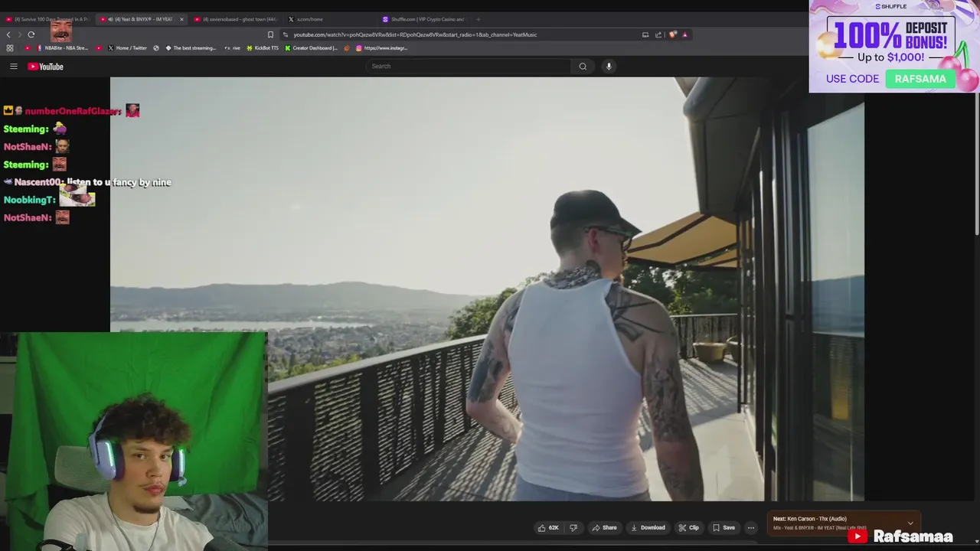Open the Brave Shields lion icon
The height and width of the screenshot is (551, 980).
673,34
